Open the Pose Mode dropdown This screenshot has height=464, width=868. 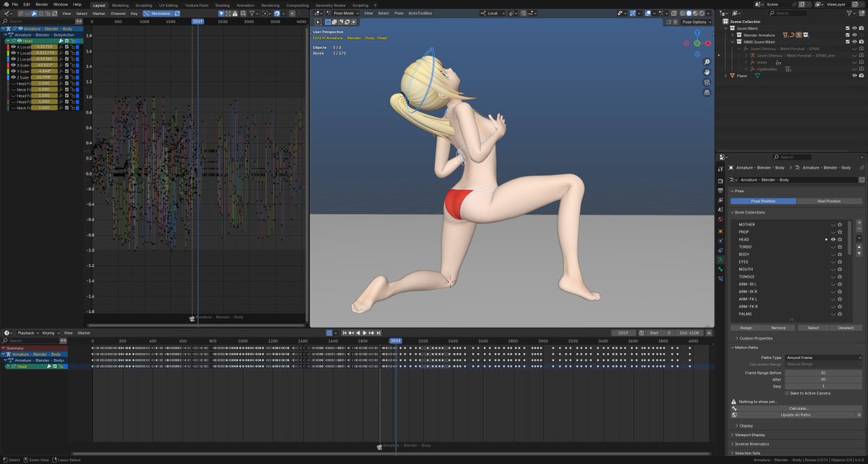pyautogui.click(x=343, y=13)
